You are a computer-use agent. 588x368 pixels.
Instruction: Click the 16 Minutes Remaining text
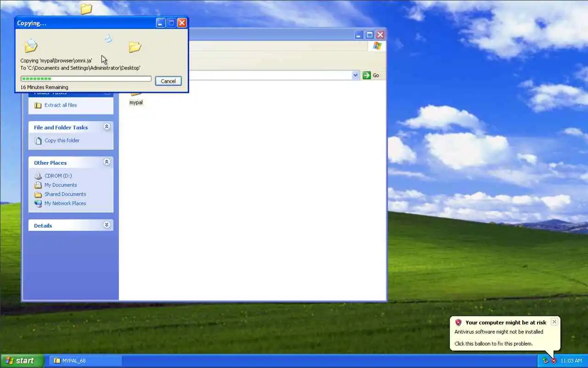(x=44, y=87)
